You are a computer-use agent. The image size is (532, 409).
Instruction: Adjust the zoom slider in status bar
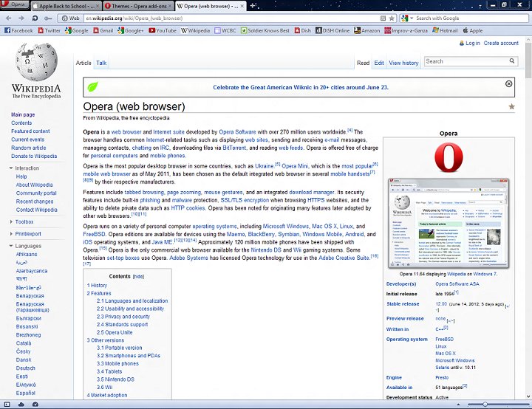485,405
